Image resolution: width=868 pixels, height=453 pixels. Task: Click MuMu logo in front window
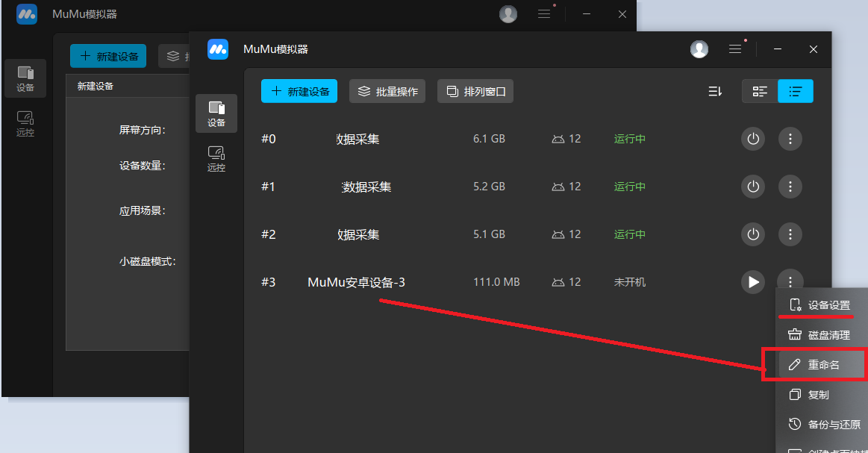pyautogui.click(x=217, y=49)
